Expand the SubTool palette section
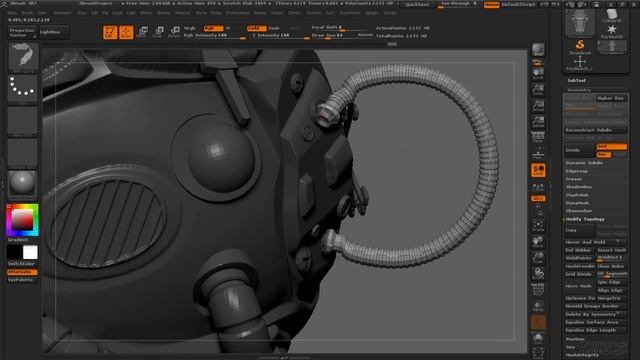Viewport: 640px width, 360px height. coord(576,80)
